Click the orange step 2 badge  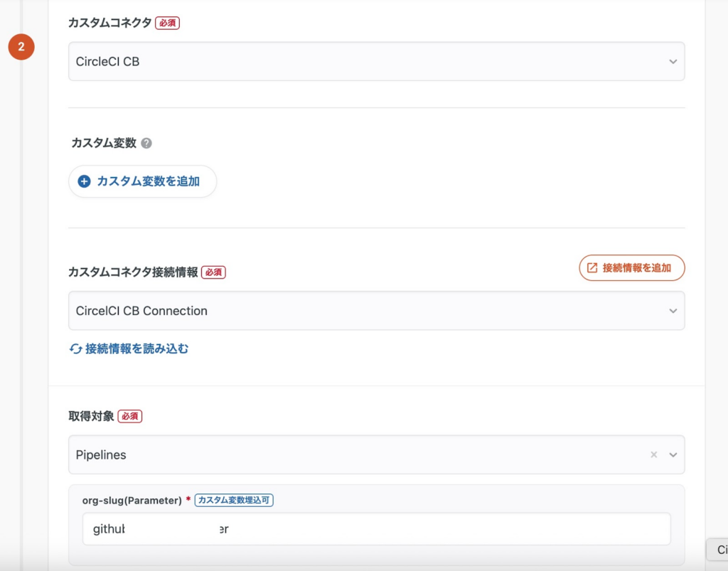point(21,47)
